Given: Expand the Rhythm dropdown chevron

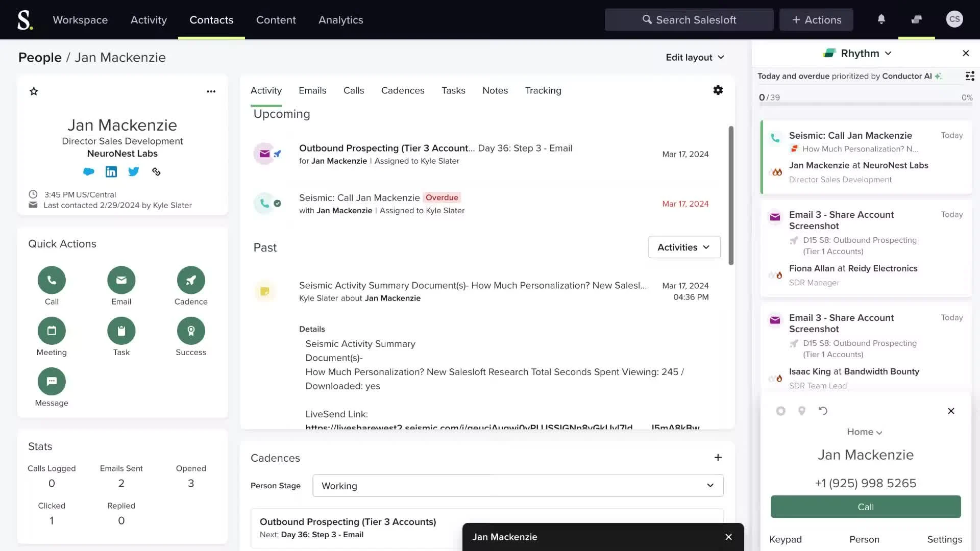Looking at the screenshot, I should click(888, 53).
